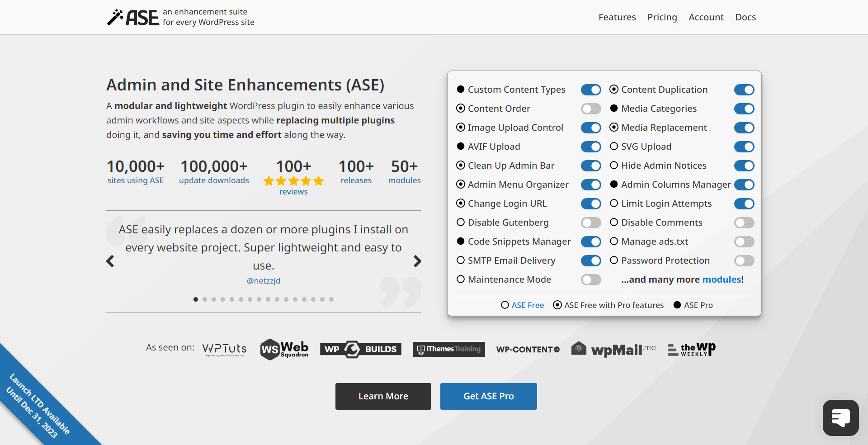Turn on Disable Gutenberg switch
This screenshot has width=868, height=445.
click(x=591, y=223)
